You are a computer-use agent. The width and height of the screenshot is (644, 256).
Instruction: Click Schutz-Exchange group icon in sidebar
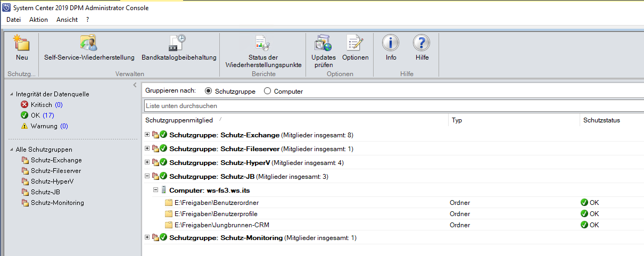(24, 160)
